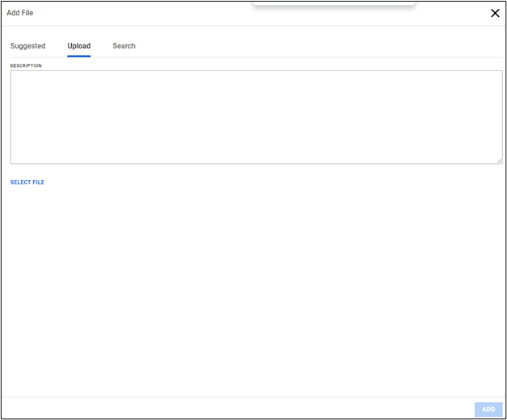507x420 pixels.
Task: Click inside the Description text area
Action: [256, 117]
